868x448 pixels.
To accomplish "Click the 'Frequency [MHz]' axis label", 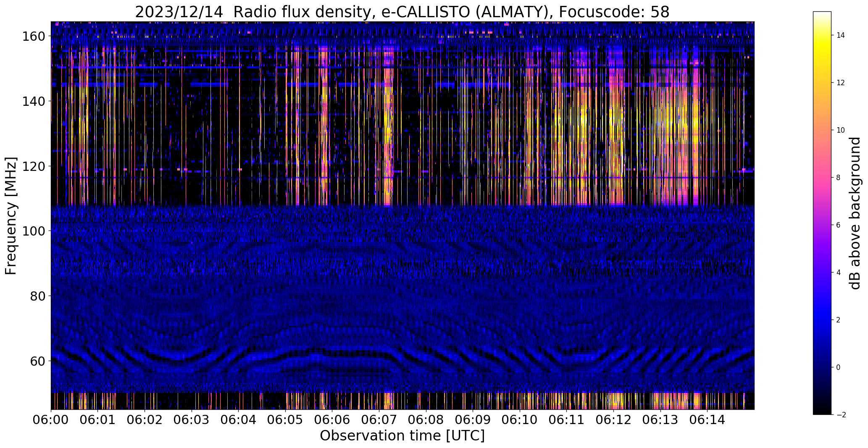I will click(11, 216).
